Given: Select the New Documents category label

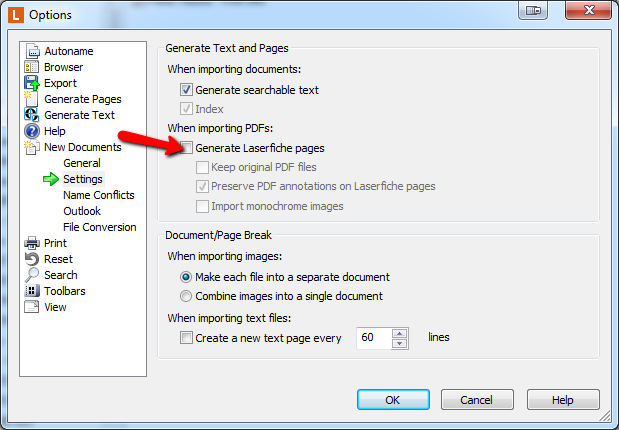Looking at the screenshot, I should [83, 147].
